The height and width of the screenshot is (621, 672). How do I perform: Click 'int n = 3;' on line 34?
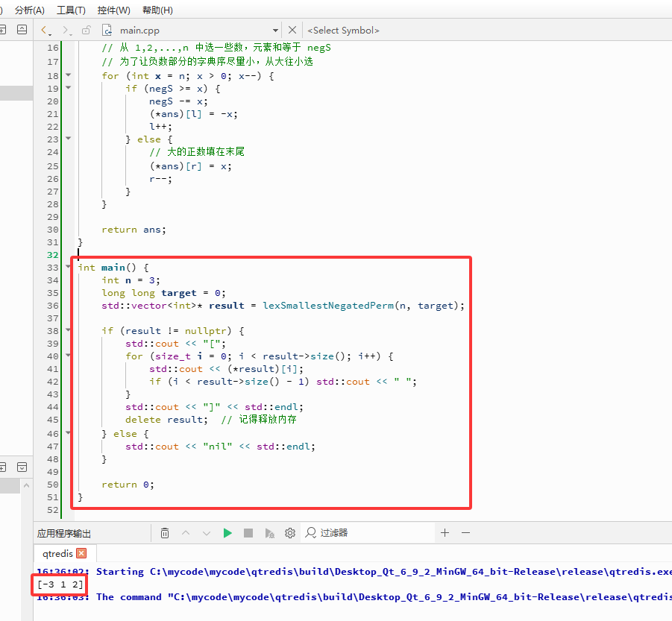click(x=131, y=280)
